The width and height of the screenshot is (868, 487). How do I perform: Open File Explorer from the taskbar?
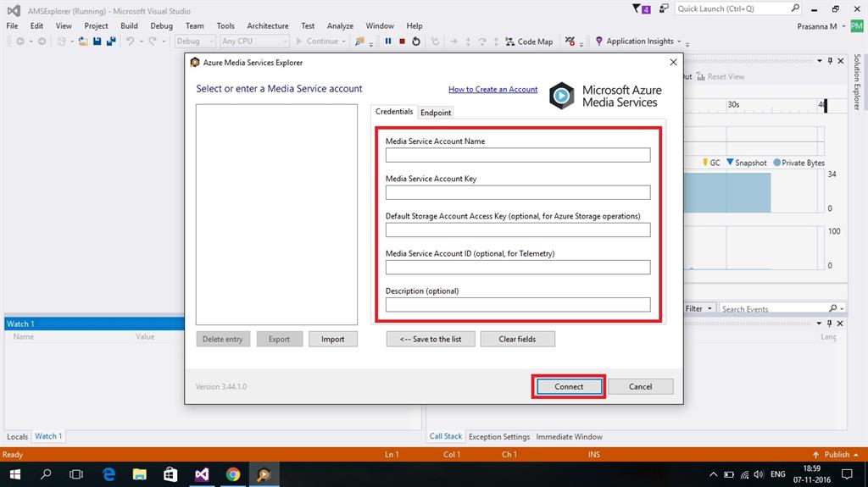tap(140, 474)
